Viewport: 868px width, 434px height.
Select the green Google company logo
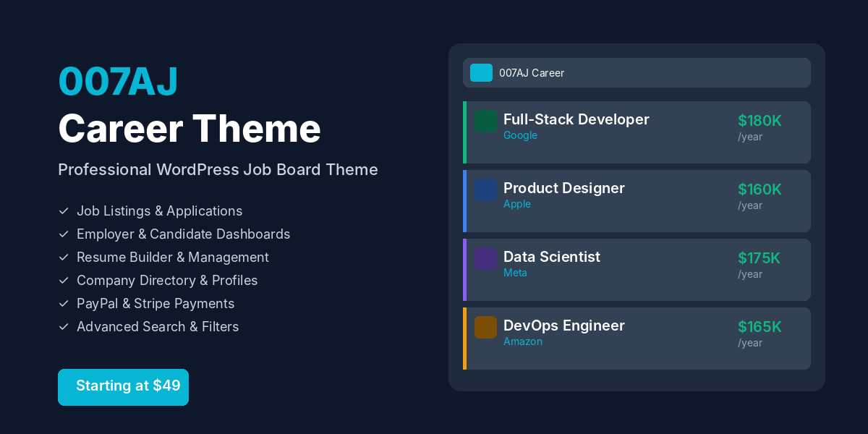pos(486,121)
